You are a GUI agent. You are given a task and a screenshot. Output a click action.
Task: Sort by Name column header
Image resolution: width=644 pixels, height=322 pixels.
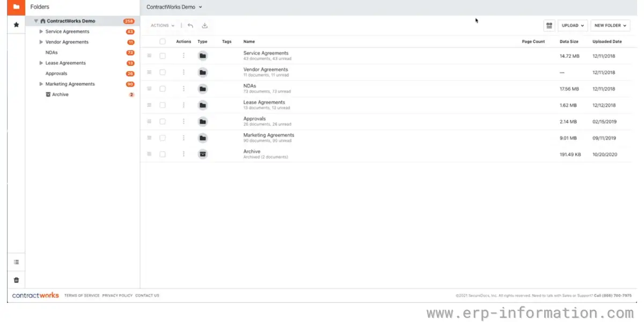[249, 41]
